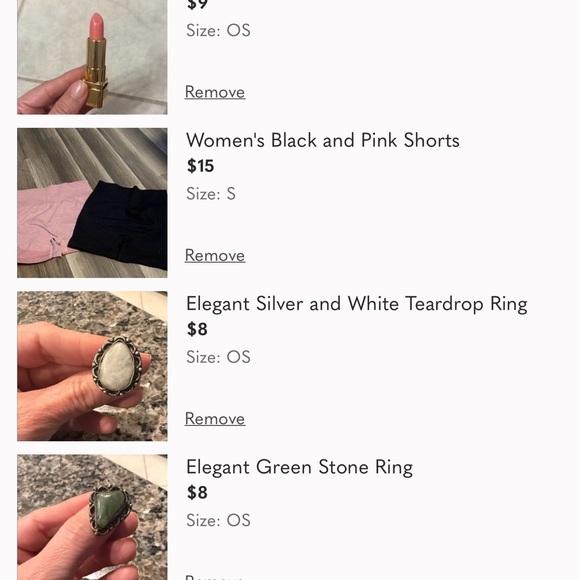Open Elegant Green Stone Ring listing title
Image resolution: width=580 pixels, height=580 pixels.
pos(299,467)
